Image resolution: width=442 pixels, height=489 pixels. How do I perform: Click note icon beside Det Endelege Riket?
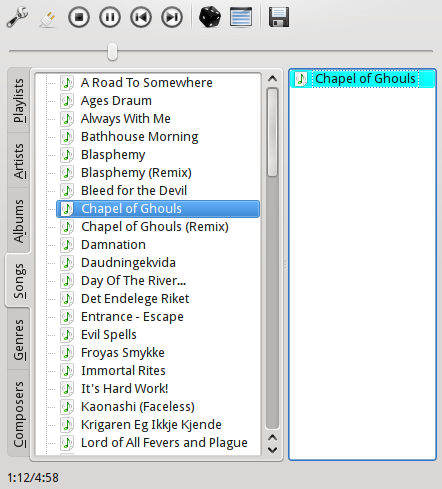67,299
